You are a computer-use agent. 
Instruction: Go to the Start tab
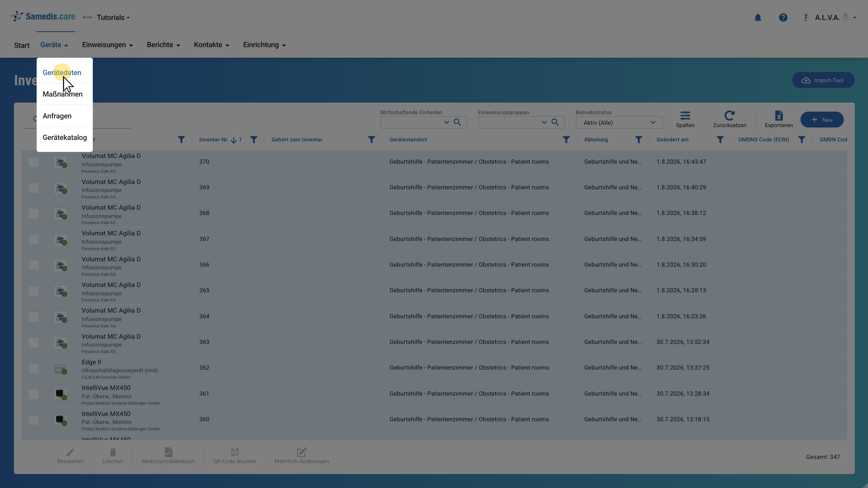(22, 45)
